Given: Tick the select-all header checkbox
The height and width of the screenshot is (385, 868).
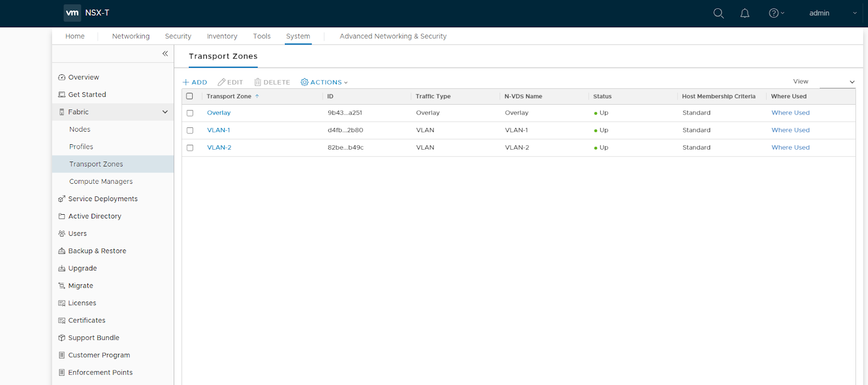Looking at the screenshot, I should 190,97.
